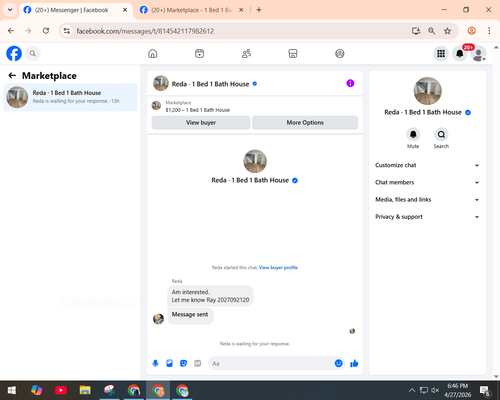Click the Message sent bubble
This screenshot has height=400, width=500.
click(x=190, y=315)
